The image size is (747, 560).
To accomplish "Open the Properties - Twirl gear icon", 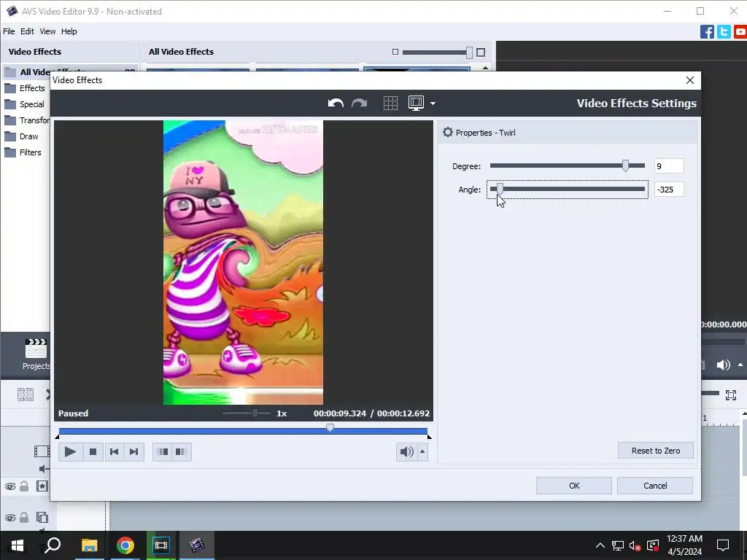I will click(448, 133).
